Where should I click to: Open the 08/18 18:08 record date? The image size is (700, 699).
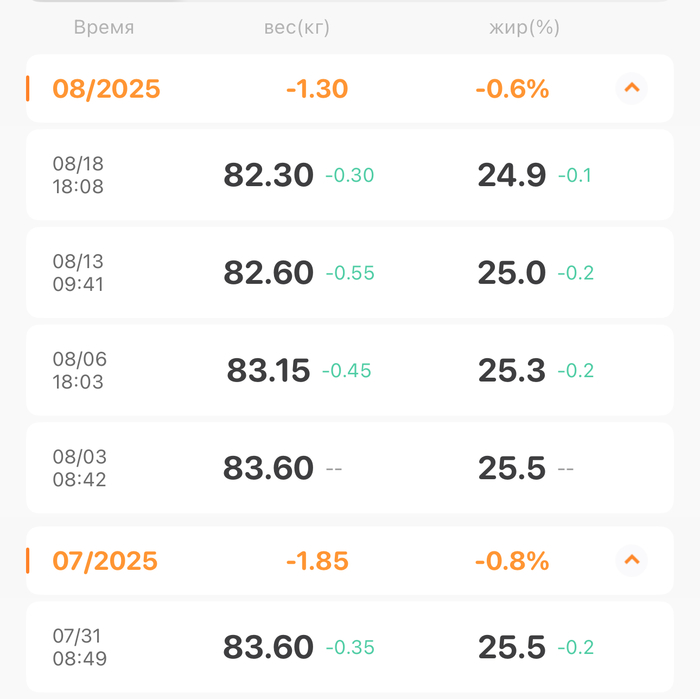[78, 175]
